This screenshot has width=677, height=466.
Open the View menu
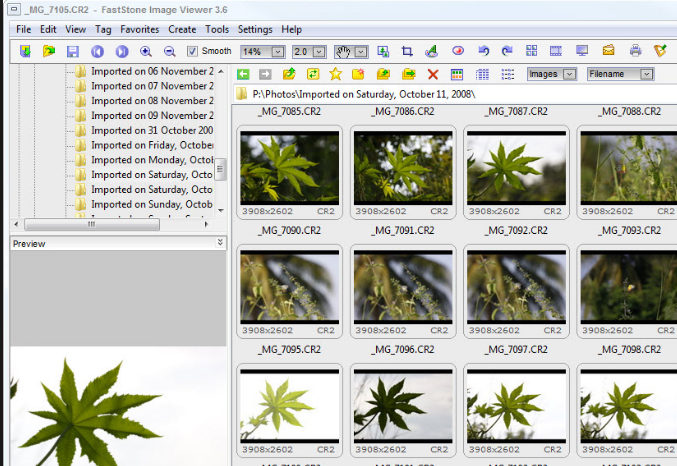76,29
